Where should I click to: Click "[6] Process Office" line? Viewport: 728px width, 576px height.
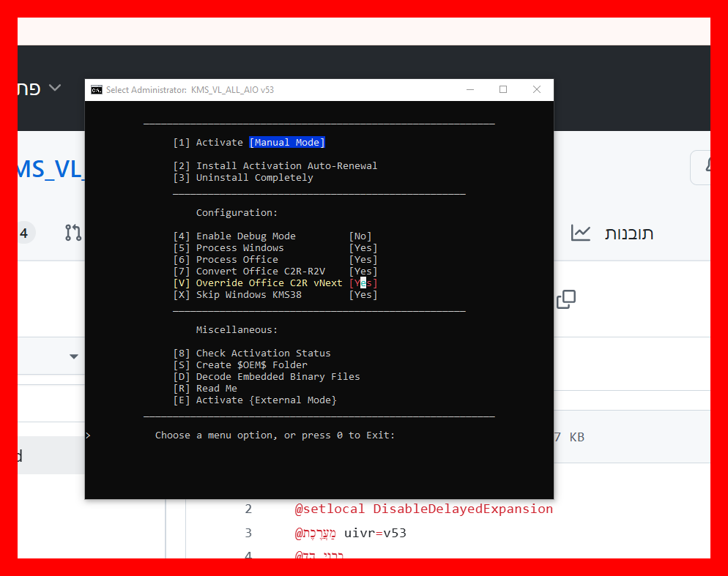tap(226, 259)
